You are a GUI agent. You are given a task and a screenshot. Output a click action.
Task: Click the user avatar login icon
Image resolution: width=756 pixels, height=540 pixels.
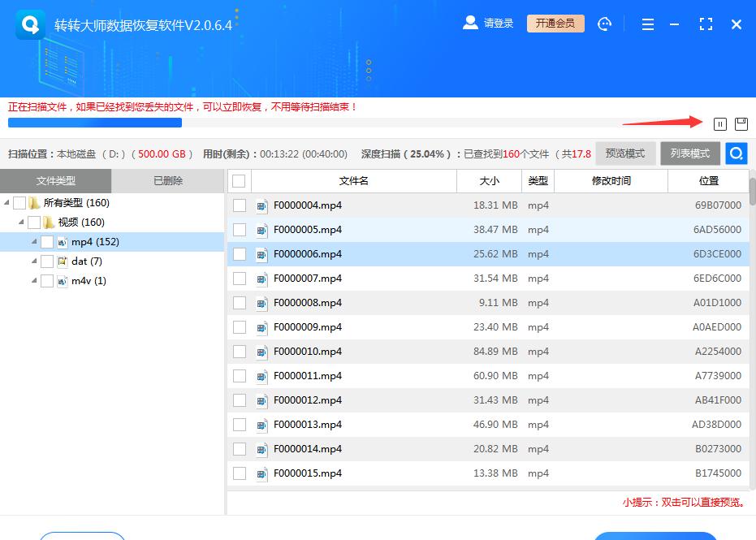point(470,23)
